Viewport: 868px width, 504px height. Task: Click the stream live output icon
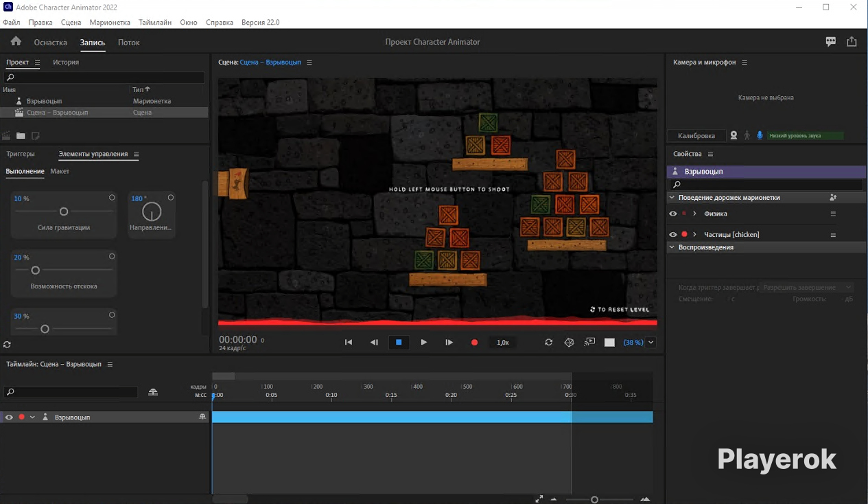(589, 342)
